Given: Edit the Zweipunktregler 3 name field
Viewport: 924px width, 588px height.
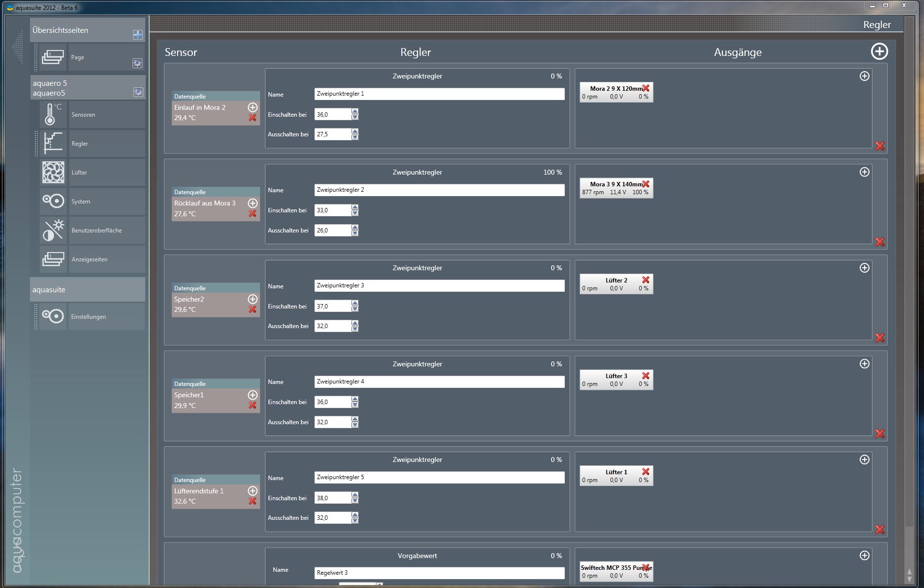Looking at the screenshot, I should click(439, 285).
